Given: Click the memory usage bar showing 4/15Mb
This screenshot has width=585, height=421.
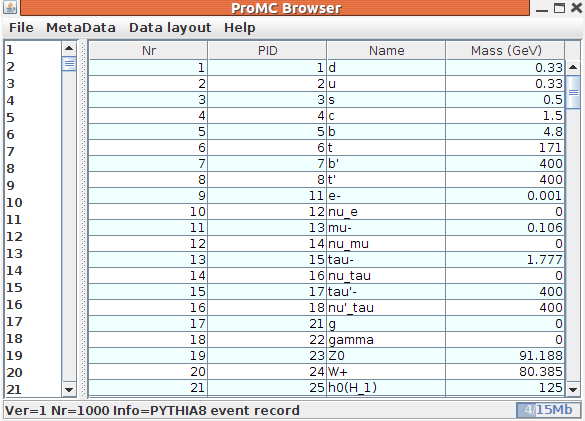Looking at the screenshot, I should [x=549, y=410].
